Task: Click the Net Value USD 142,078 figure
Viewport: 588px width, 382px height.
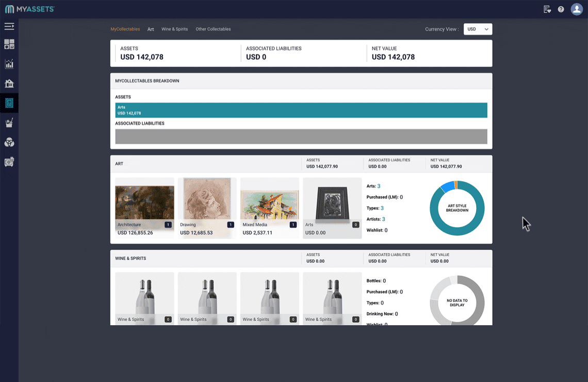Action: [x=393, y=57]
